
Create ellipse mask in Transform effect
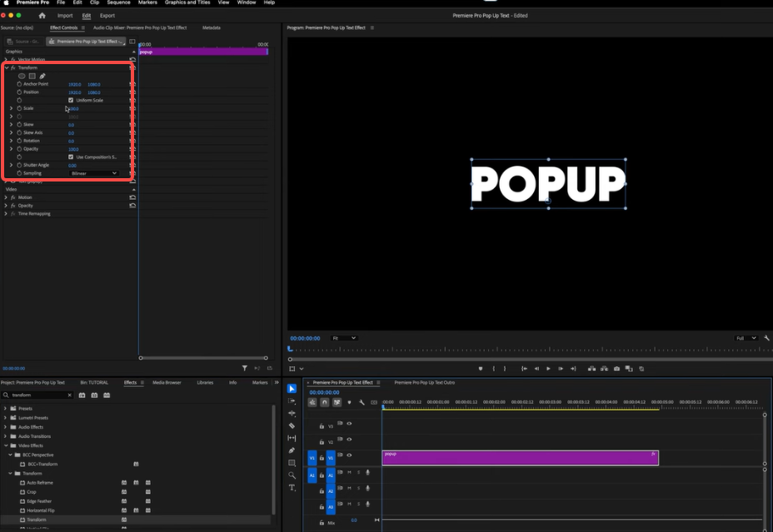(x=22, y=76)
